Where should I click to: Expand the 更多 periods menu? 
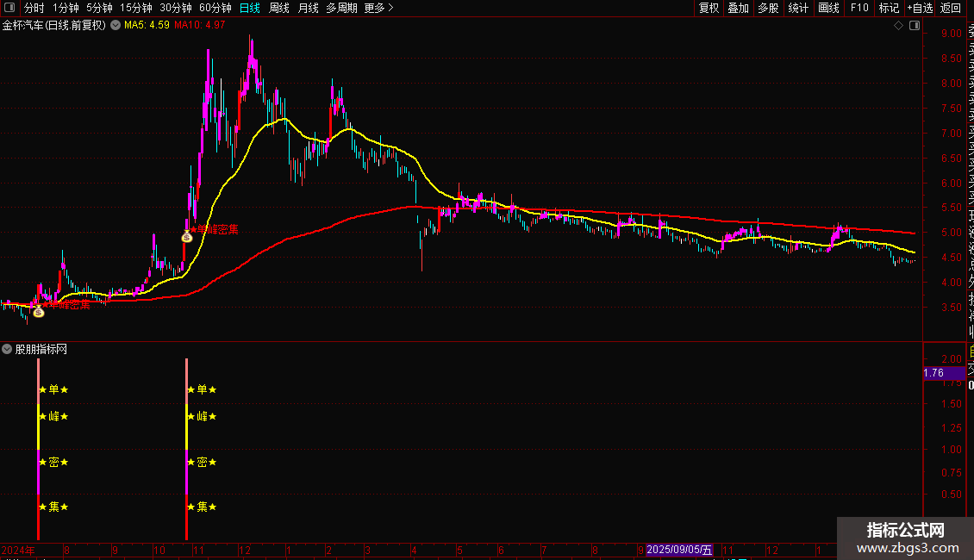coord(378,8)
